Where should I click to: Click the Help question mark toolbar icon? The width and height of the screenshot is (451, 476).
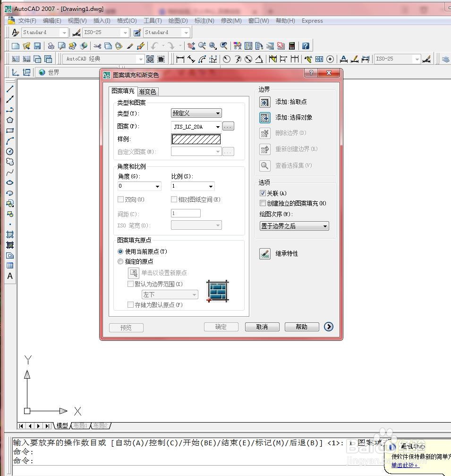pos(306,46)
